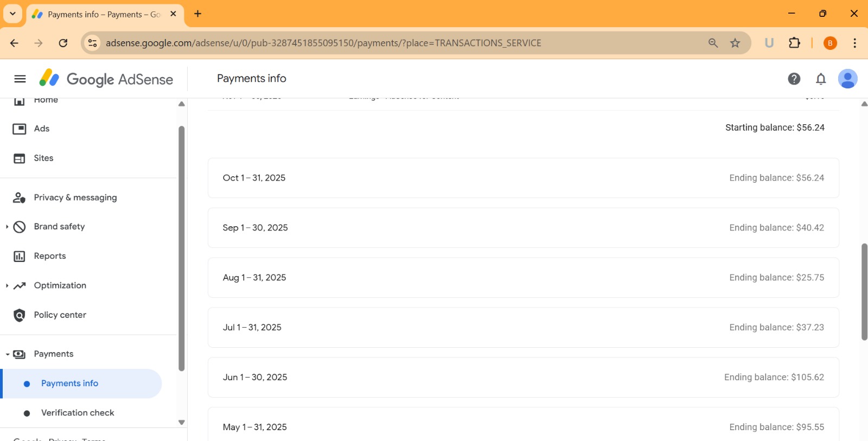Image resolution: width=868 pixels, height=441 pixels.
Task: Expand the Brand safety section
Action: (x=7, y=227)
